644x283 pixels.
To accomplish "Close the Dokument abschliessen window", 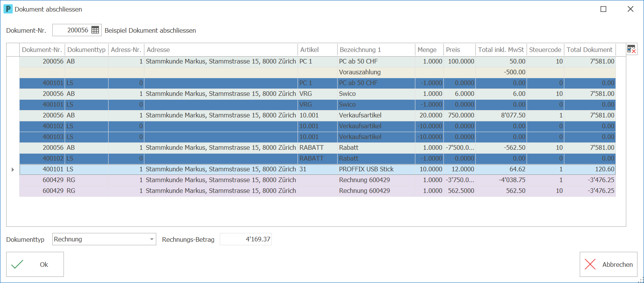I will point(630,9).
